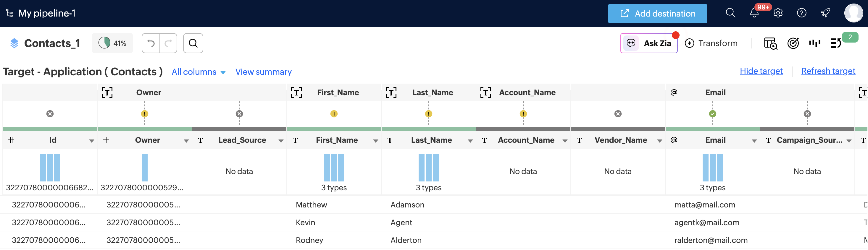Expand the All columns dropdown
The height and width of the screenshot is (250, 868).
(x=199, y=72)
